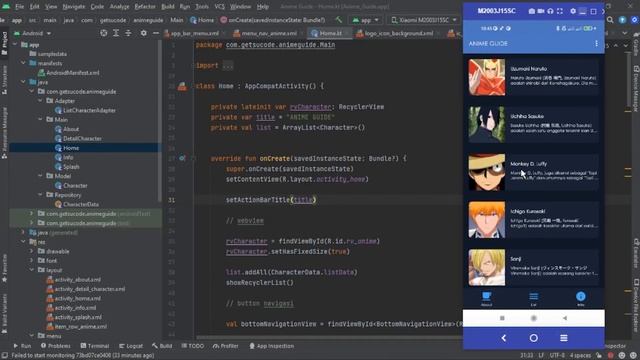Collapse the Main package in project tree
Screen dimensions: 640x360
point(40,120)
